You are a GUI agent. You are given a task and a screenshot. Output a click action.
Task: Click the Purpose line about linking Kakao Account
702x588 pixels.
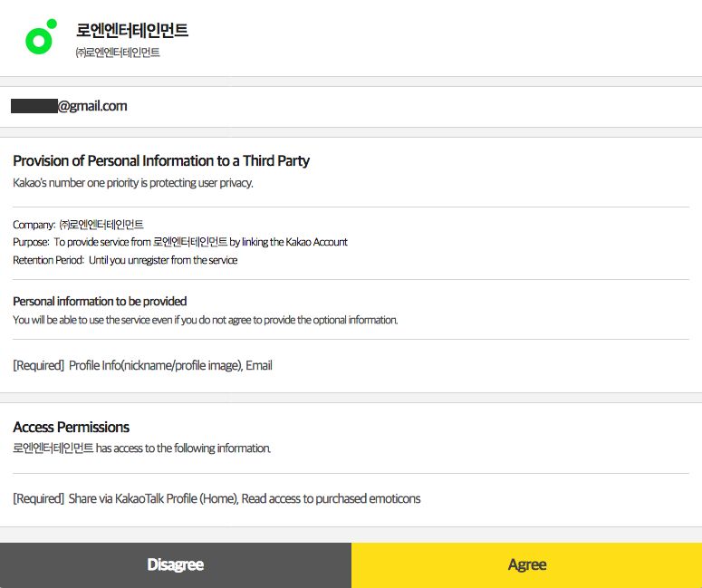pos(180,242)
